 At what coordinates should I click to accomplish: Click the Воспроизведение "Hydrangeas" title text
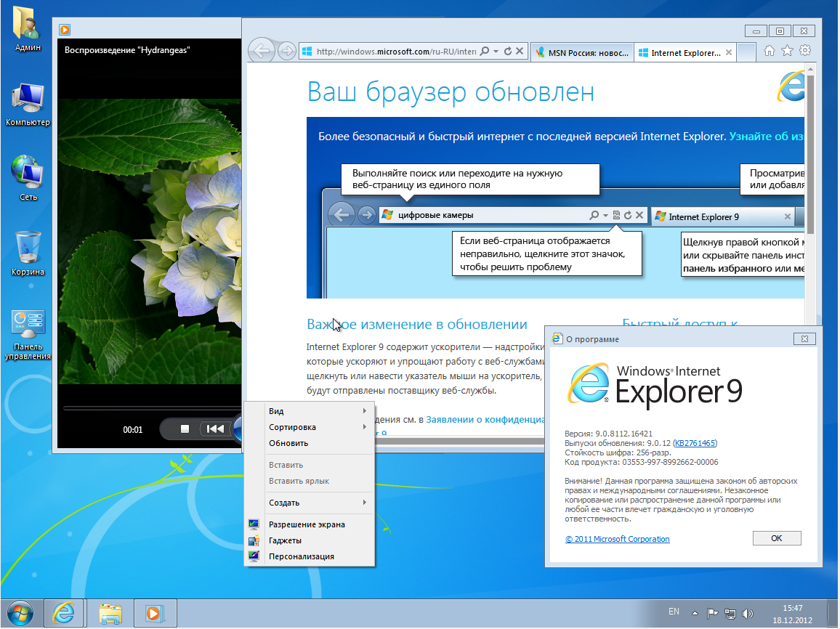(127, 50)
